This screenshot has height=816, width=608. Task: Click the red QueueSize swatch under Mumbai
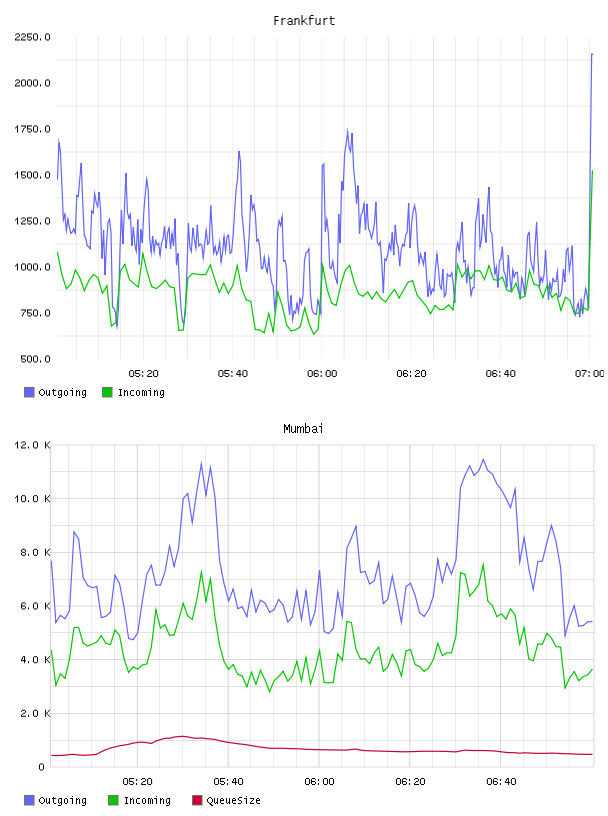(197, 800)
